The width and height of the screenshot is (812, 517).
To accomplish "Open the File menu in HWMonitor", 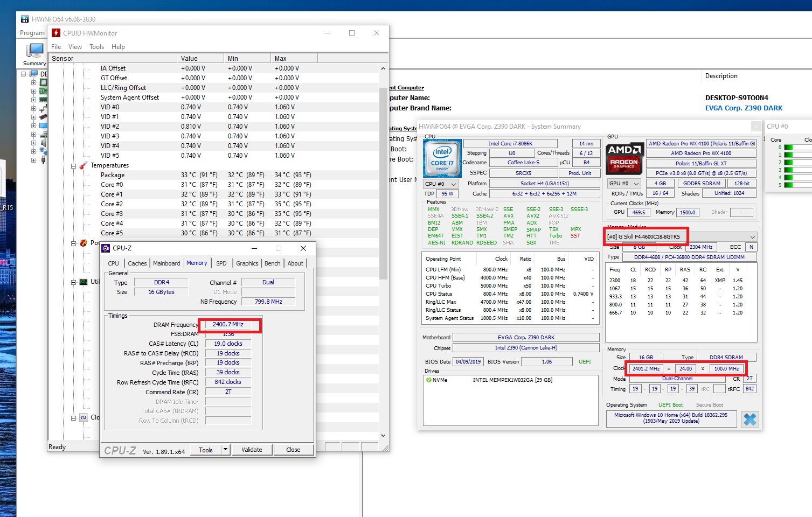I will 56,47.
